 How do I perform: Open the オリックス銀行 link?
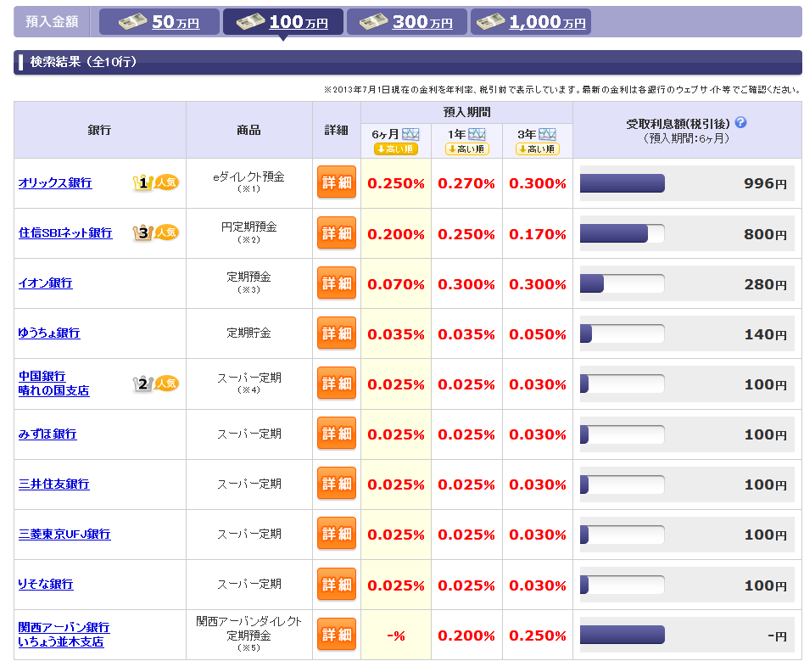click(55, 182)
